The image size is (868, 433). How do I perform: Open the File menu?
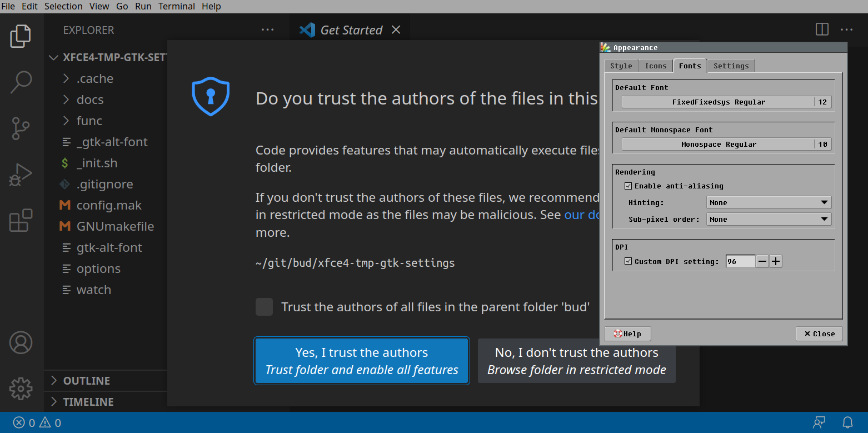(x=8, y=6)
